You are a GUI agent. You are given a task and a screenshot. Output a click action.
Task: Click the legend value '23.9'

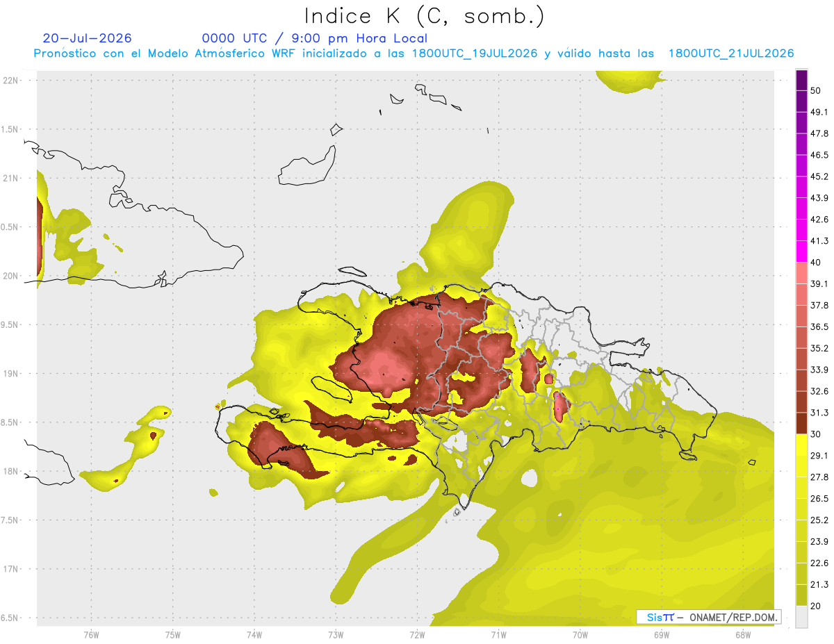click(x=819, y=542)
